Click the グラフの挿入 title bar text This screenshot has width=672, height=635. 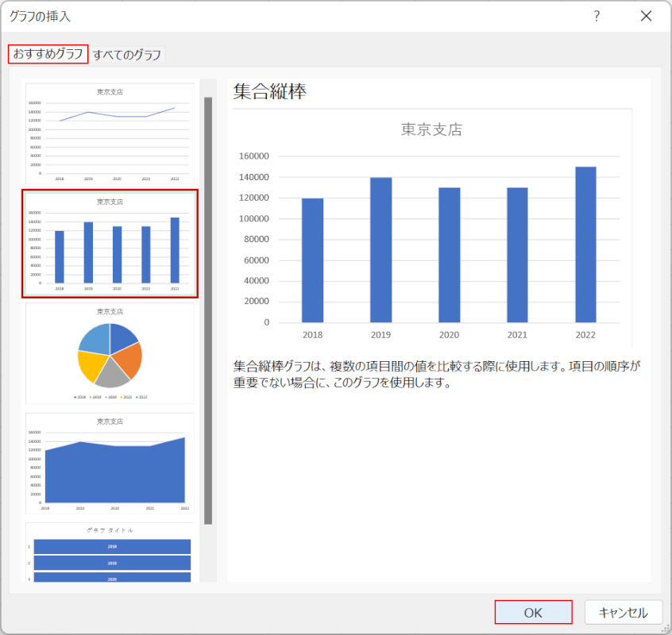(x=40, y=16)
